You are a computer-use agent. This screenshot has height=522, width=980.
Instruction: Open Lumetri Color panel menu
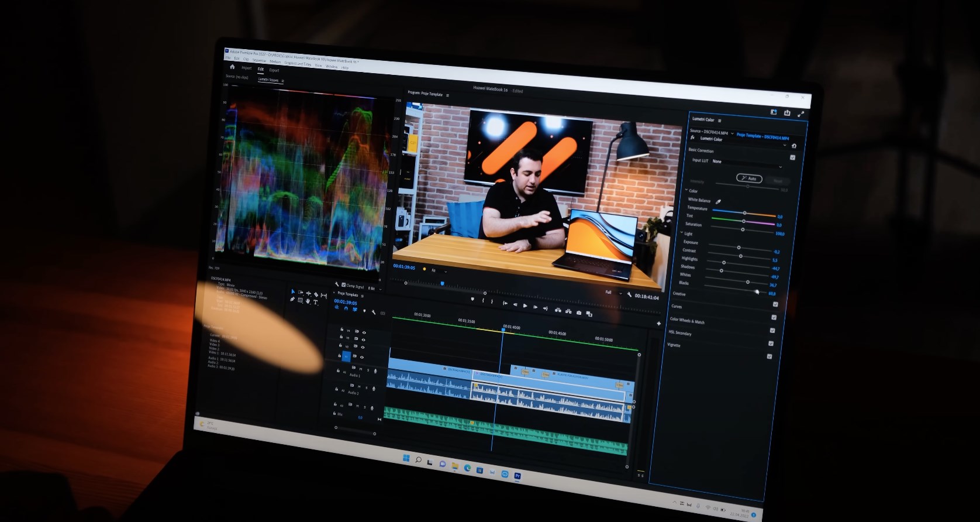point(719,121)
